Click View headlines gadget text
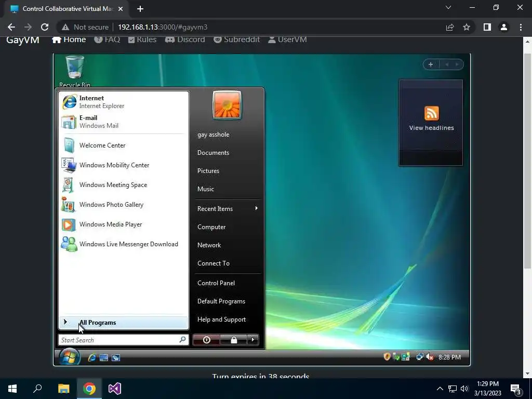532x399 pixels. click(x=431, y=128)
